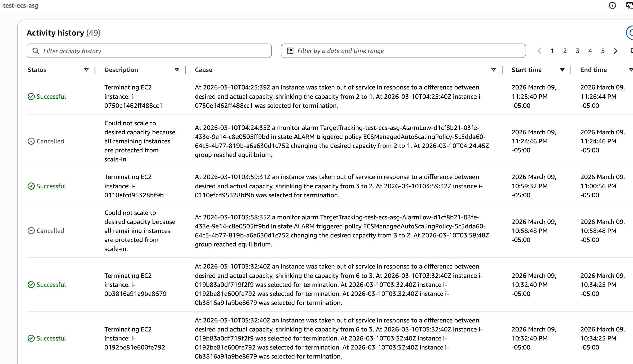The width and height of the screenshot is (633, 364).
Task: Go to page 2 of activity history
Action: click(x=565, y=51)
